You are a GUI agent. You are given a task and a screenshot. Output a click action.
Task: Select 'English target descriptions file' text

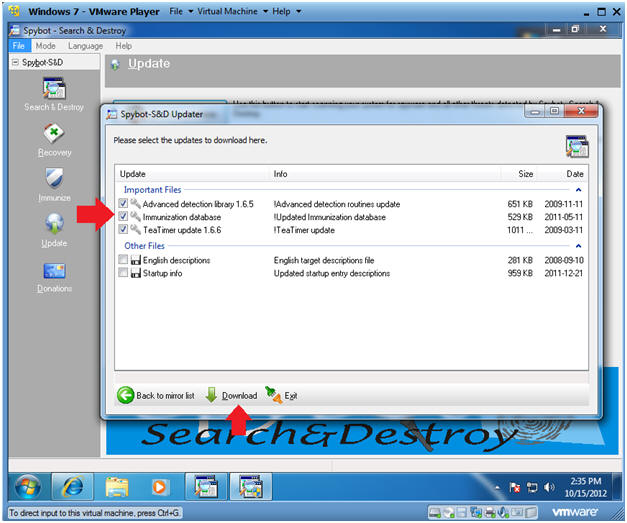click(x=324, y=260)
